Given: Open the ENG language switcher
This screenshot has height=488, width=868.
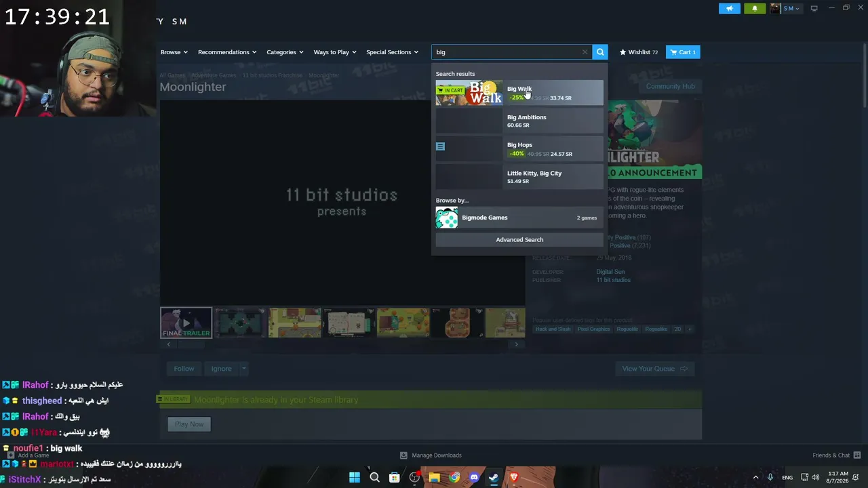Looking at the screenshot, I should click(x=787, y=477).
